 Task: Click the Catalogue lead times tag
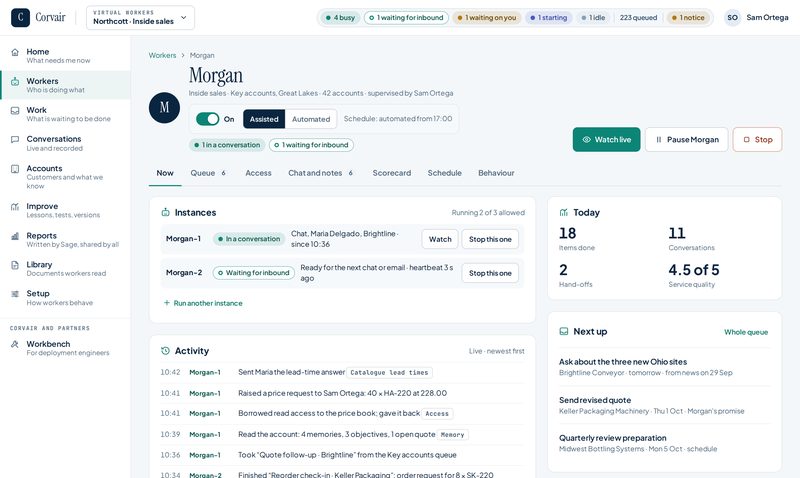click(389, 373)
